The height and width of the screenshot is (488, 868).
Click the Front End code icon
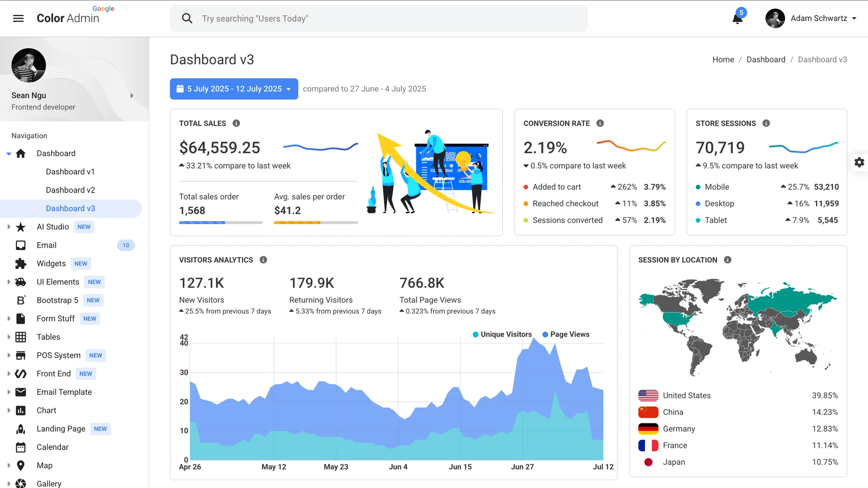tap(20, 374)
